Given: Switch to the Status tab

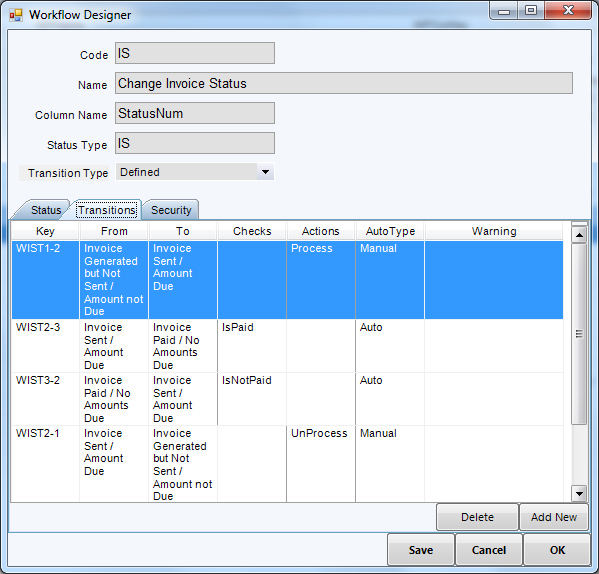Looking at the screenshot, I should [45, 210].
